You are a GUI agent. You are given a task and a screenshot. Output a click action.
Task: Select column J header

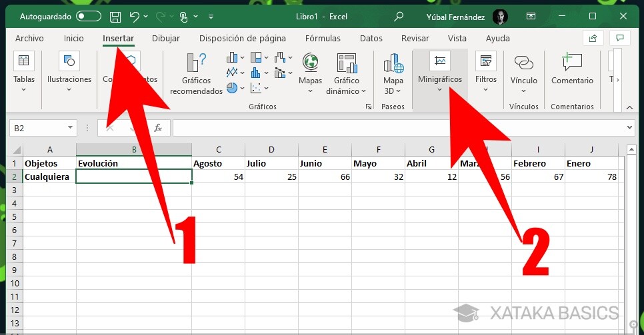pyautogui.click(x=591, y=149)
